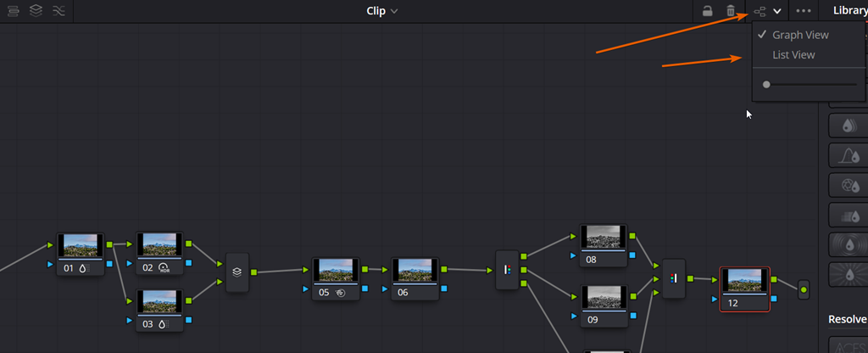Click the node graph output connector

(804, 289)
